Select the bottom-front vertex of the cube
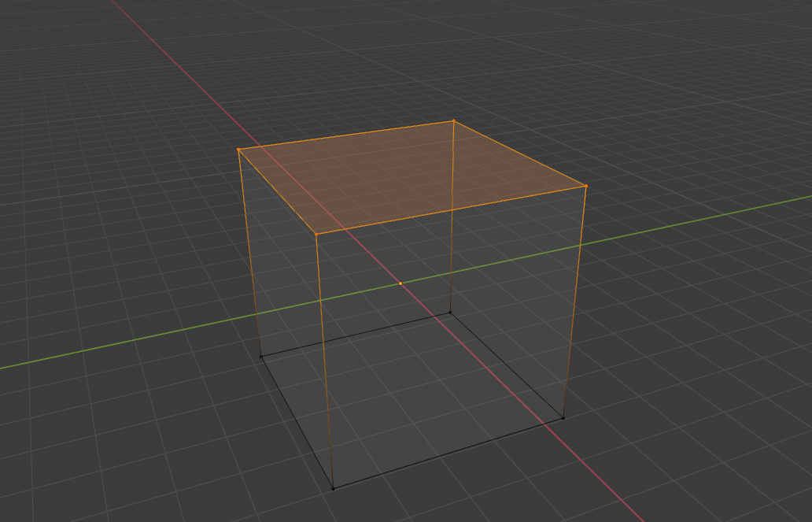Screen dimensions: 812x522 tap(334, 488)
